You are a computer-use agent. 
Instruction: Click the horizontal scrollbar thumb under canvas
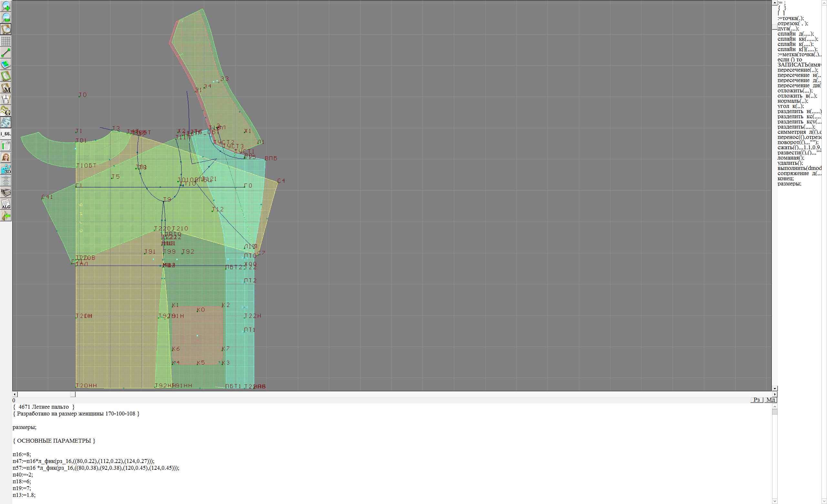(x=72, y=394)
